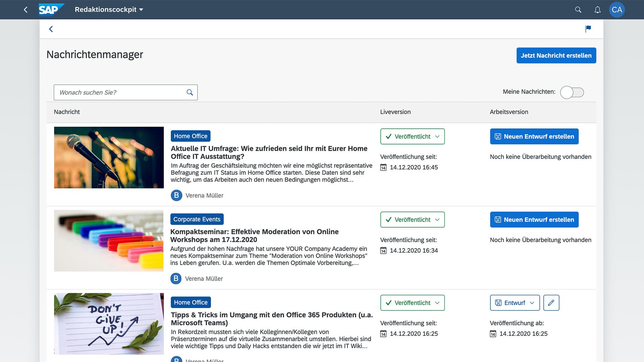Click Jetzt Nachricht erstellen button
The width and height of the screenshot is (644, 362).
pos(556,55)
